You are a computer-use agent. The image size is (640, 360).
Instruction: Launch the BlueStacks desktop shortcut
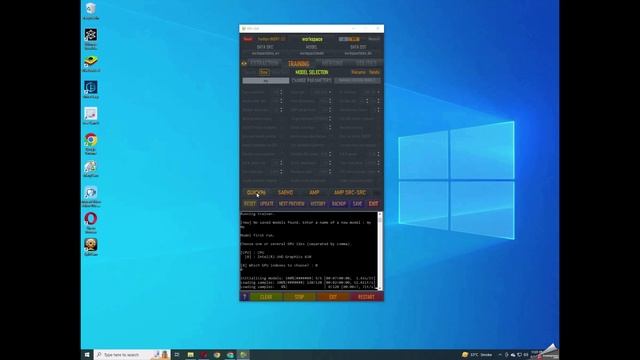[91, 64]
